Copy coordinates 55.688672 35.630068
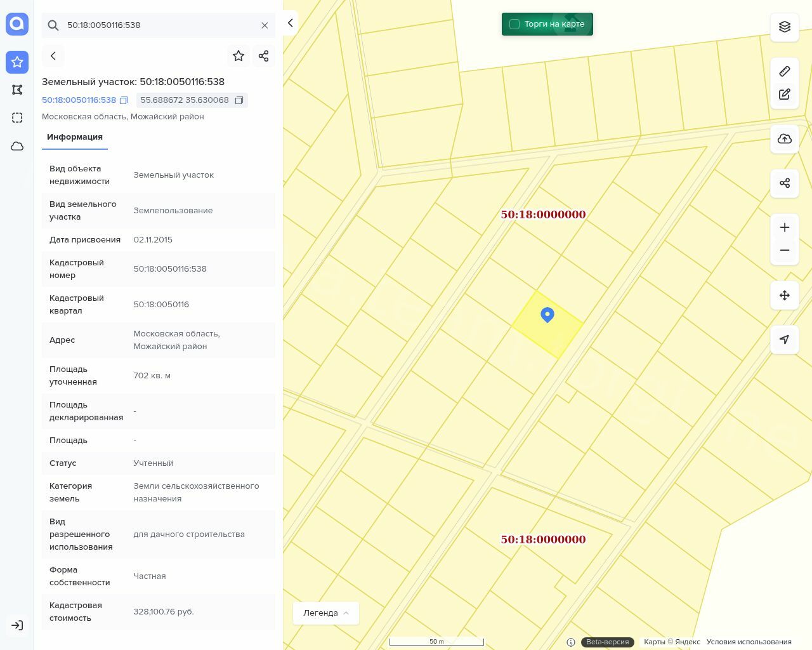This screenshot has height=650, width=812. tap(239, 100)
